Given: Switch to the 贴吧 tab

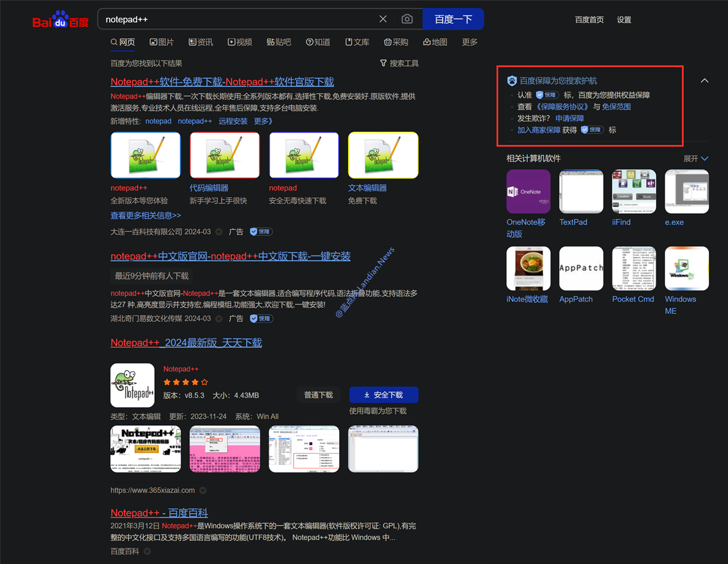Looking at the screenshot, I should pyautogui.click(x=279, y=42).
